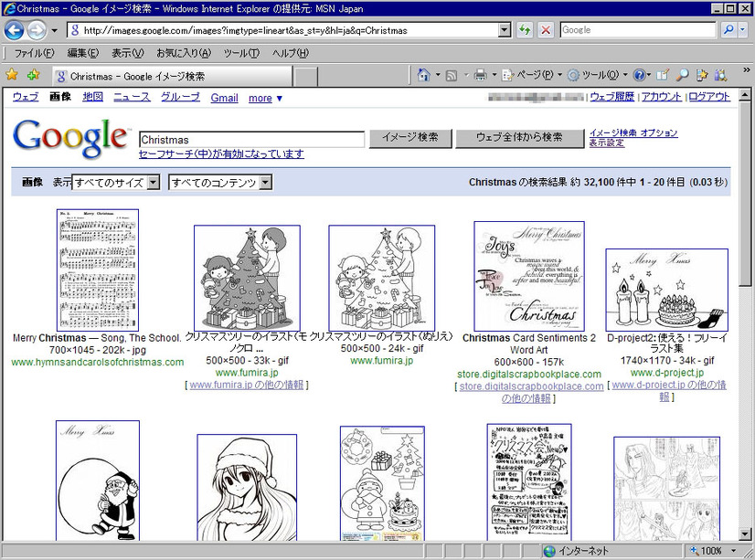755x560 pixels.
Task: Open shaded Christmas tree children illustration thumbnail
Action: tap(247, 278)
